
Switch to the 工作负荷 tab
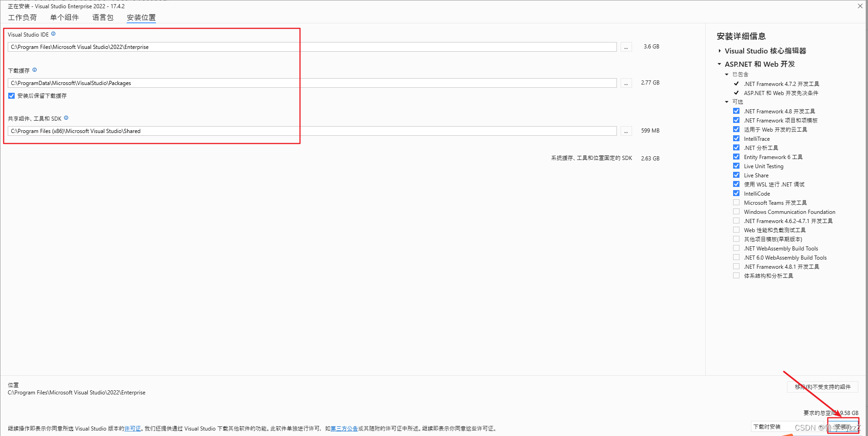pos(22,17)
